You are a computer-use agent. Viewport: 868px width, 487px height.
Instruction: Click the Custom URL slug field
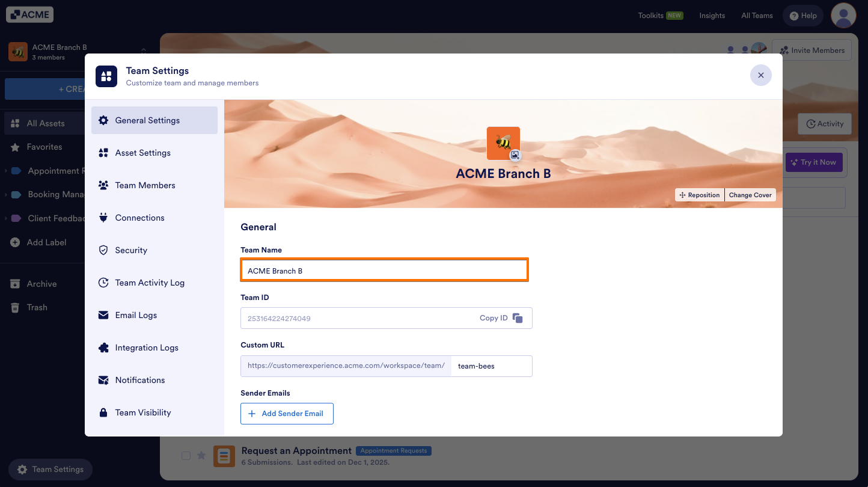point(492,366)
